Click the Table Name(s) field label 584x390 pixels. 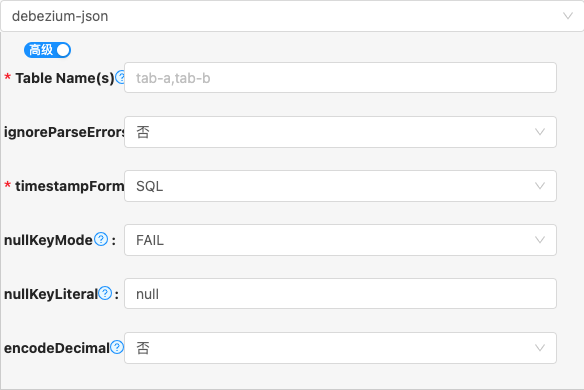(x=64, y=78)
